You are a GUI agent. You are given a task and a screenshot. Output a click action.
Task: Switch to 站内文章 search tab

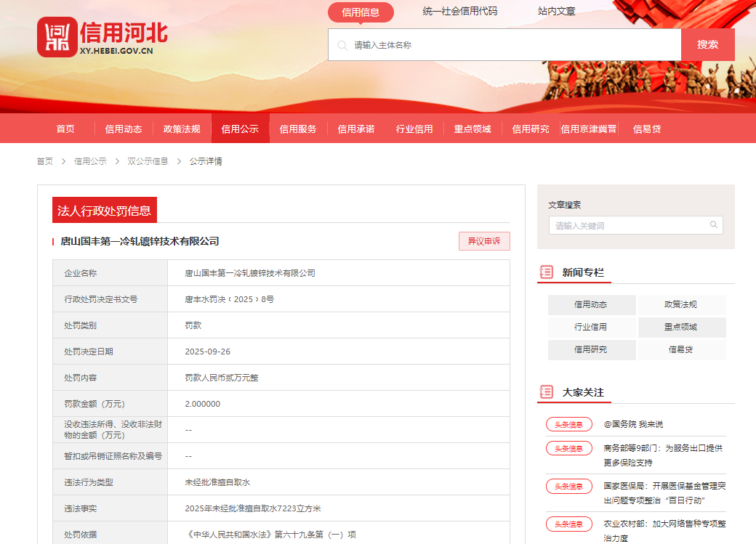coord(557,12)
